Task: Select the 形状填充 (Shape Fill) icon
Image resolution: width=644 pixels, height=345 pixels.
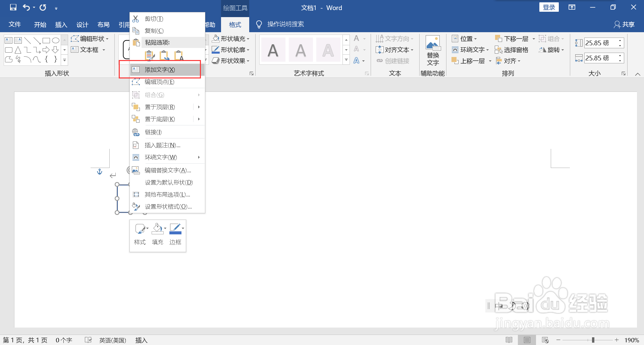Action: pos(216,39)
